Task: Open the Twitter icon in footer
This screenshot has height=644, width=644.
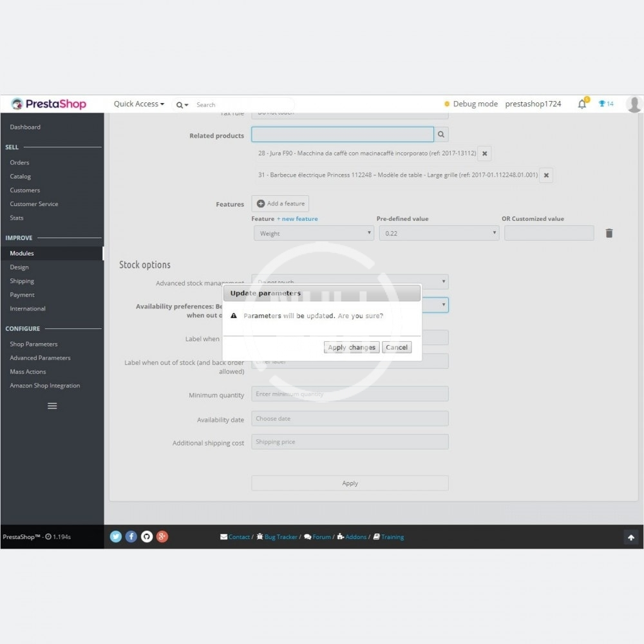Action: click(x=116, y=536)
